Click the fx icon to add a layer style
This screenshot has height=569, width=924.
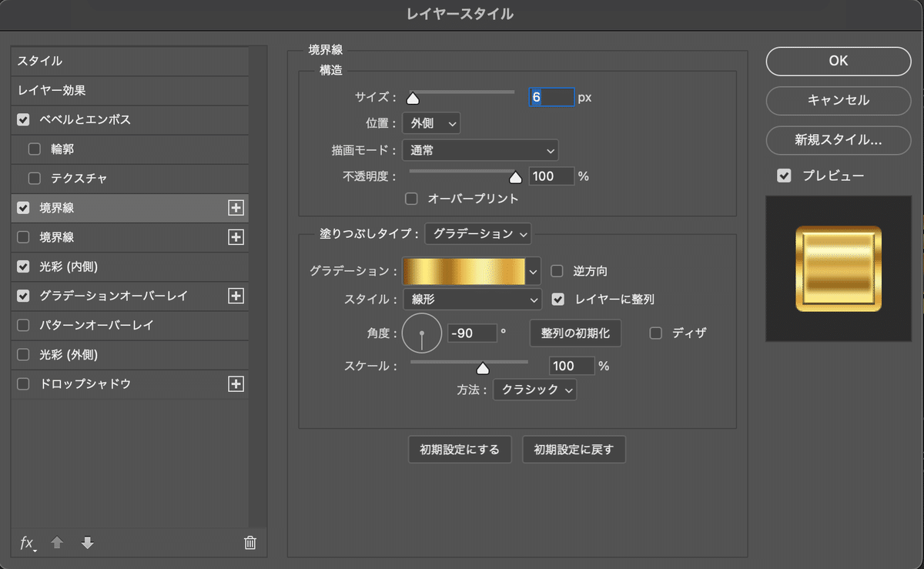26,543
